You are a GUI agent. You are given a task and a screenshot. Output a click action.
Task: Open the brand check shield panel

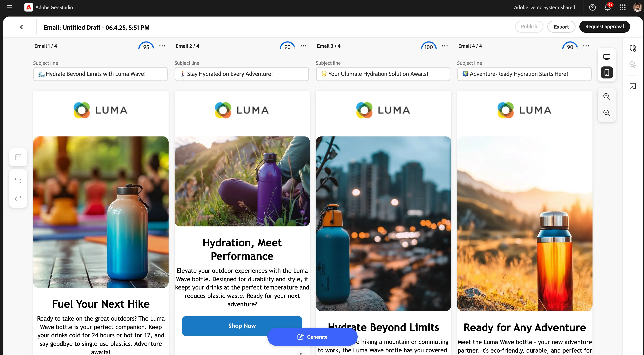tap(633, 48)
